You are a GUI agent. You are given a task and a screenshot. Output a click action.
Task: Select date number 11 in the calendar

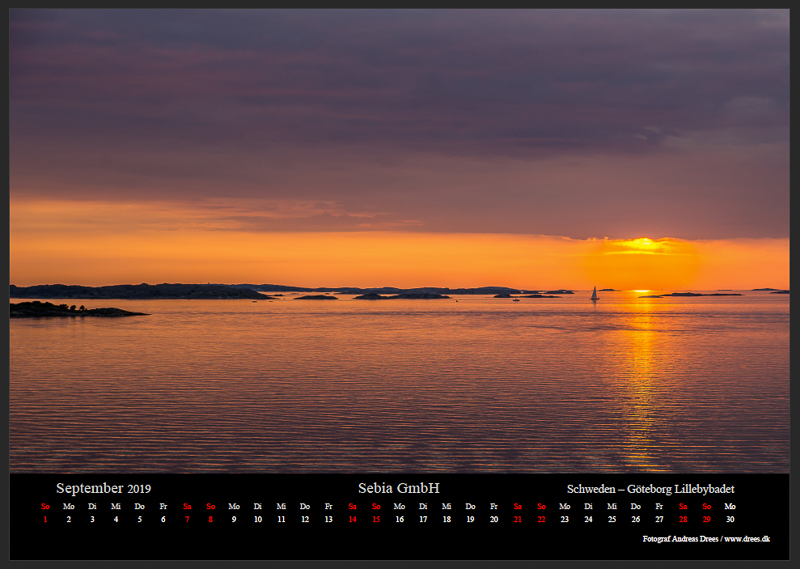point(281,519)
